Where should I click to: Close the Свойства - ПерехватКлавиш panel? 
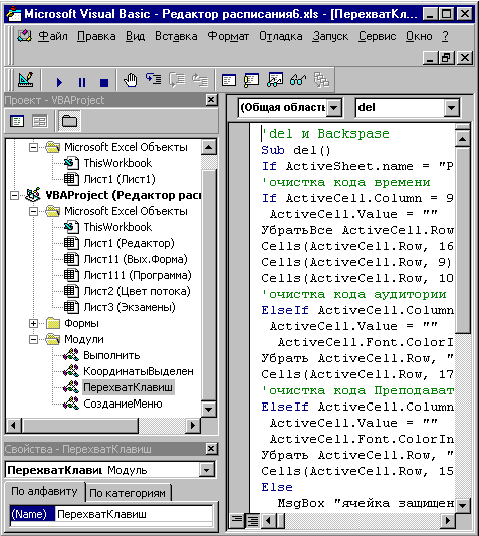(x=211, y=449)
